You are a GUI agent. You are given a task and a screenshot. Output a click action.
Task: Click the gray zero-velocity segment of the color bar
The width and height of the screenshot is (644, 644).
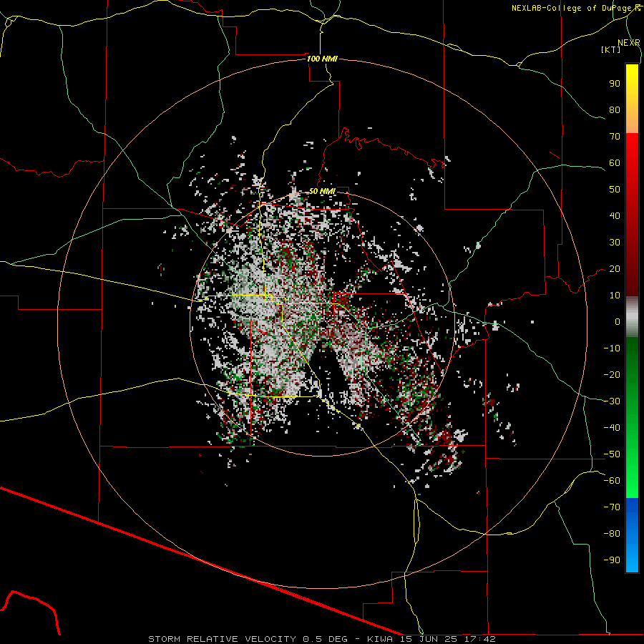632,316
